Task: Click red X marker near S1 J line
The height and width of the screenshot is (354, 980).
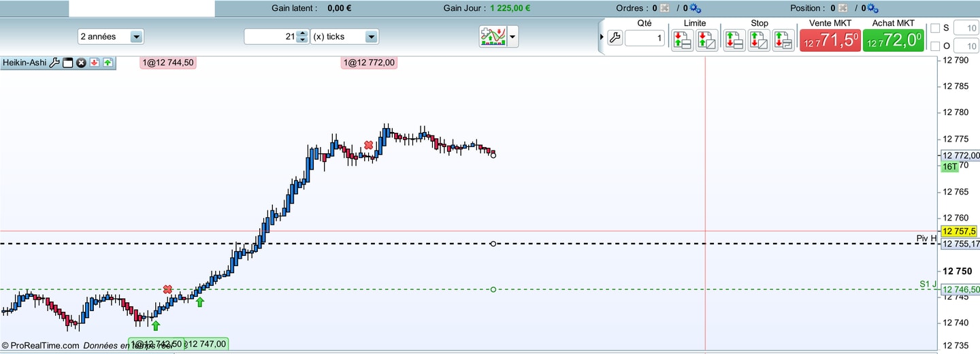Action: pyautogui.click(x=167, y=289)
